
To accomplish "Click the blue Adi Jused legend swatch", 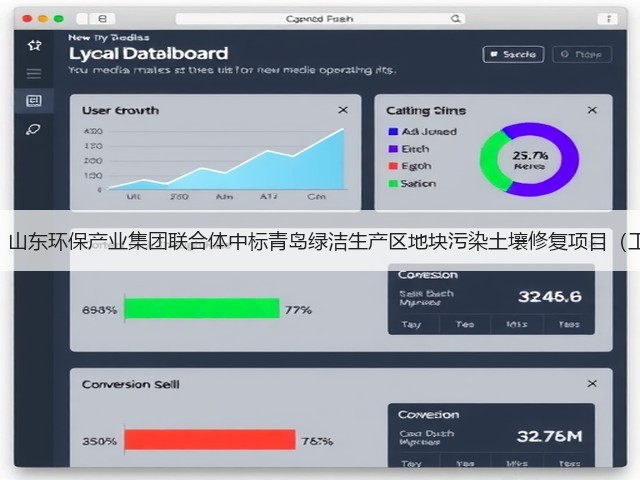I will [x=393, y=131].
